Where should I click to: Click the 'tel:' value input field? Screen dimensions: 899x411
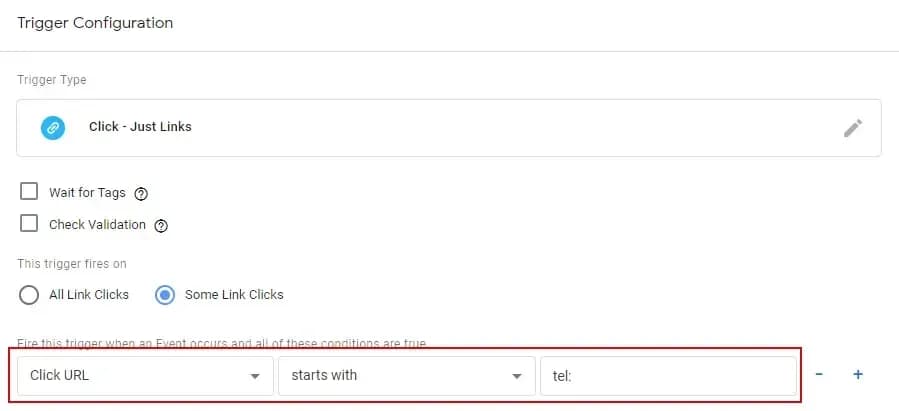point(667,376)
